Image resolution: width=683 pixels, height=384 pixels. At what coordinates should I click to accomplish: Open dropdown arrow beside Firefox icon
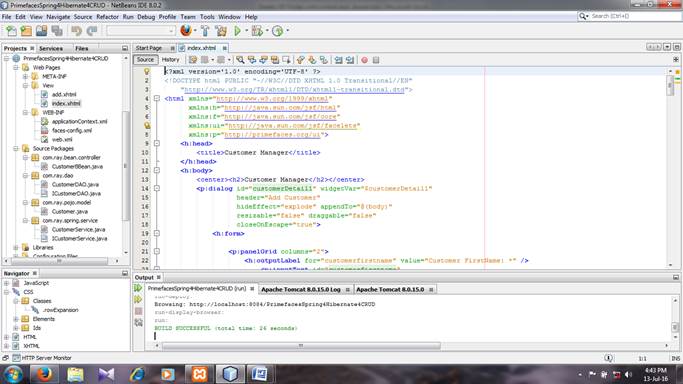[x=195, y=31]
